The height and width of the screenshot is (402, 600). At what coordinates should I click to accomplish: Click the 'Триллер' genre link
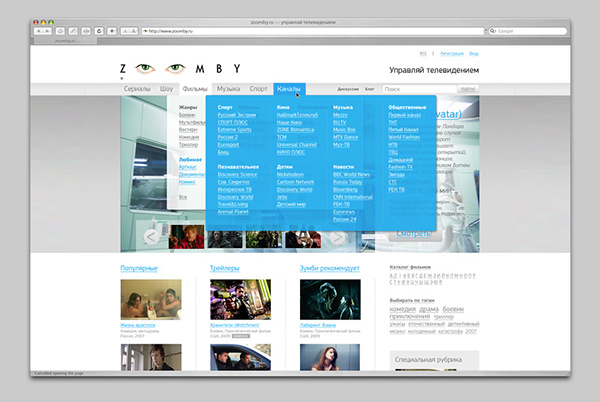(188, 145)
